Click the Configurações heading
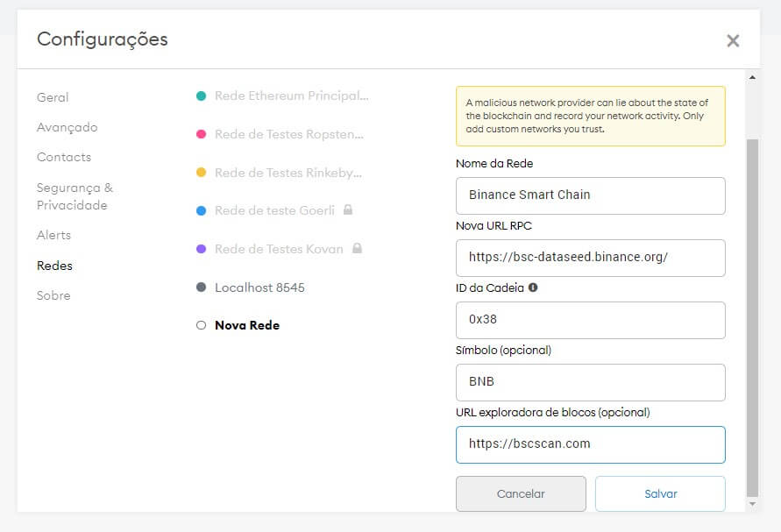Image resolution: width=781 pixels, height=532 pixels. tap(103, 39)
